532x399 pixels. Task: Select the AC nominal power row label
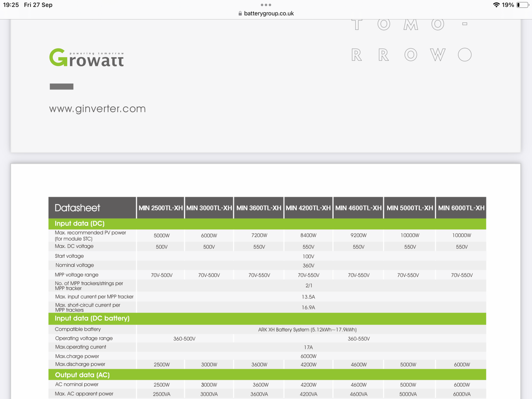coord(77,385)
